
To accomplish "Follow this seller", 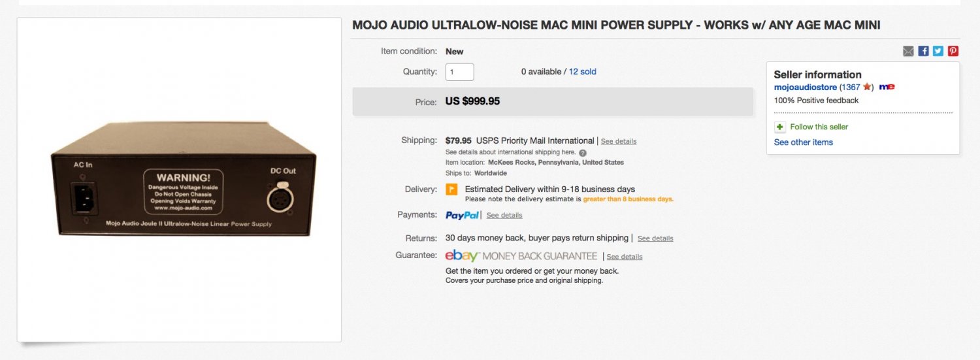I will [x=819, y=127].
